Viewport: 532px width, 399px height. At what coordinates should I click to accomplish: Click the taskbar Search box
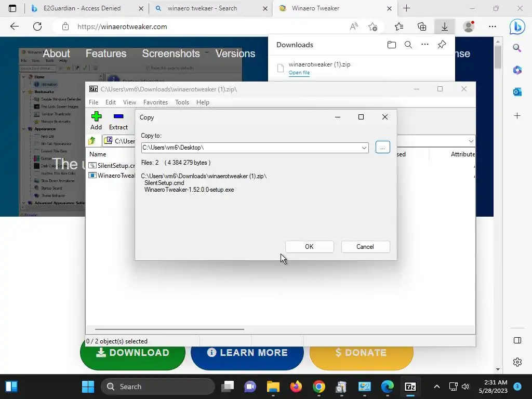point(158,387)
